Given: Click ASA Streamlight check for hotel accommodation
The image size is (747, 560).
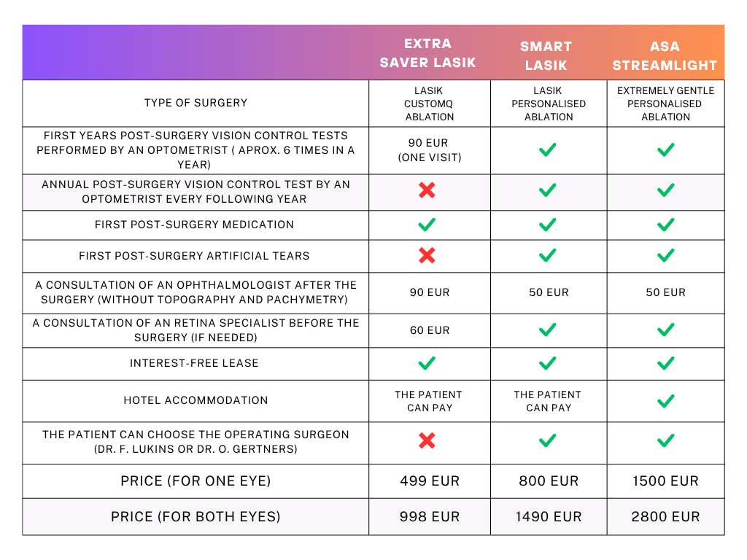Looking at the screenshot, I should tap(665, 400).
